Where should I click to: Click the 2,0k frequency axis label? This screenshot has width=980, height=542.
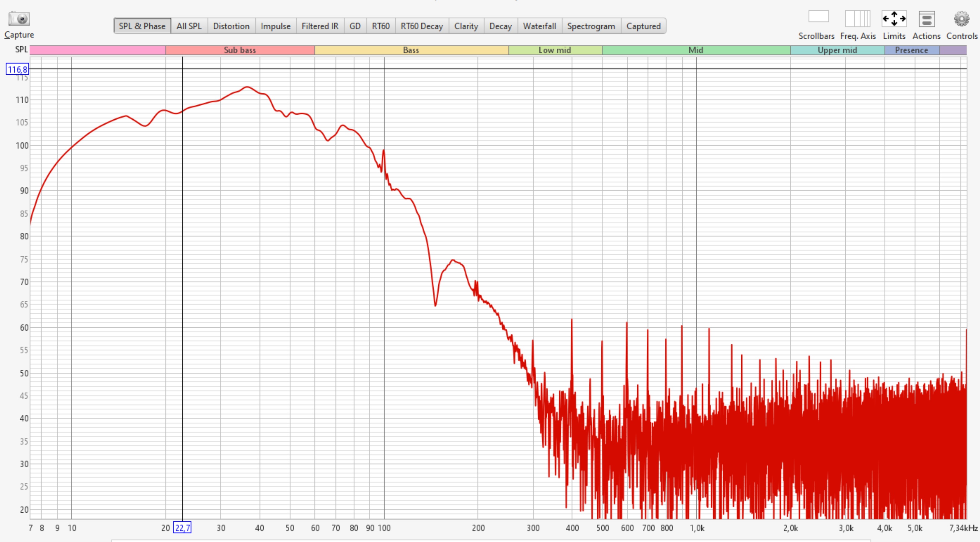(x=791, y=528)
